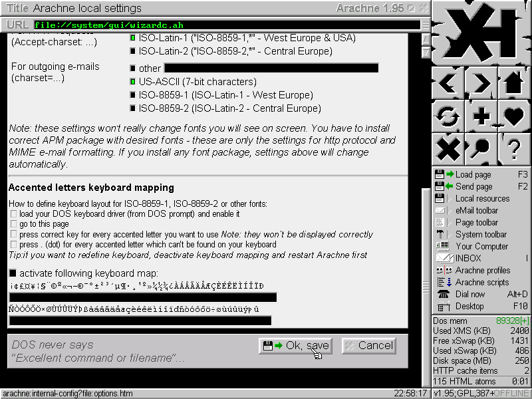This screenshot has height=399, width=532.
Task: Click the vertical scrollbar thumb
Action: [426, 287]
